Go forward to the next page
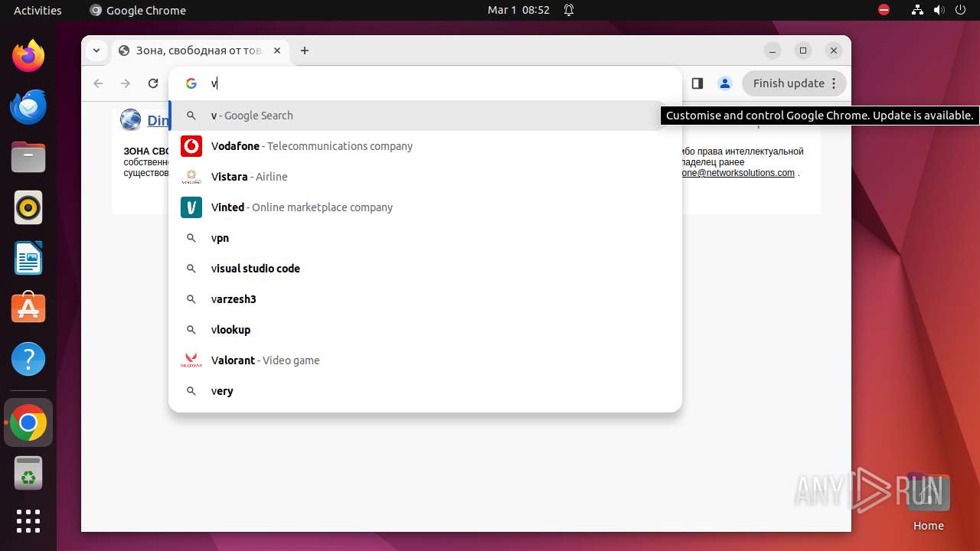The width and height of the screenshot is (980, 551). click(126, 83)
